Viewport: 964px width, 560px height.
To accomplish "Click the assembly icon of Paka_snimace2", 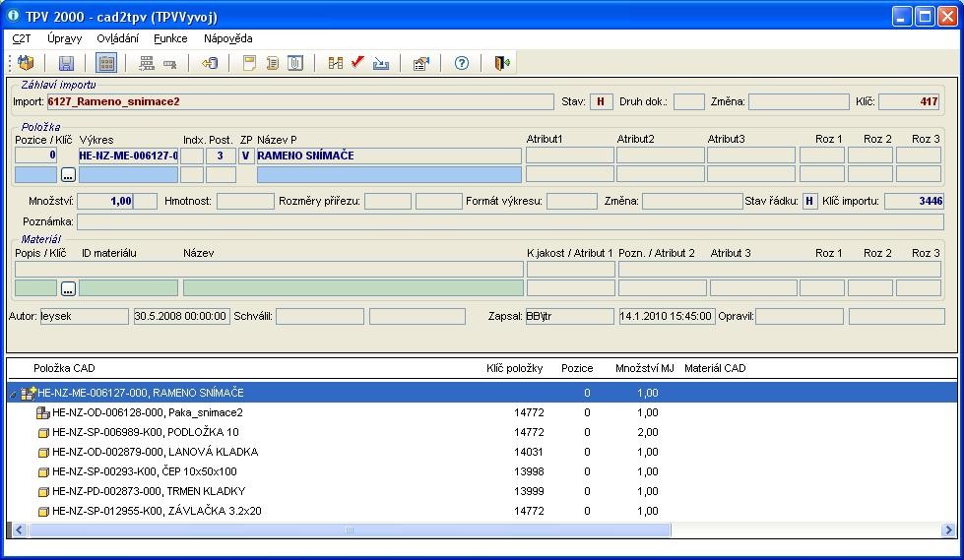I will pos(43,413).
